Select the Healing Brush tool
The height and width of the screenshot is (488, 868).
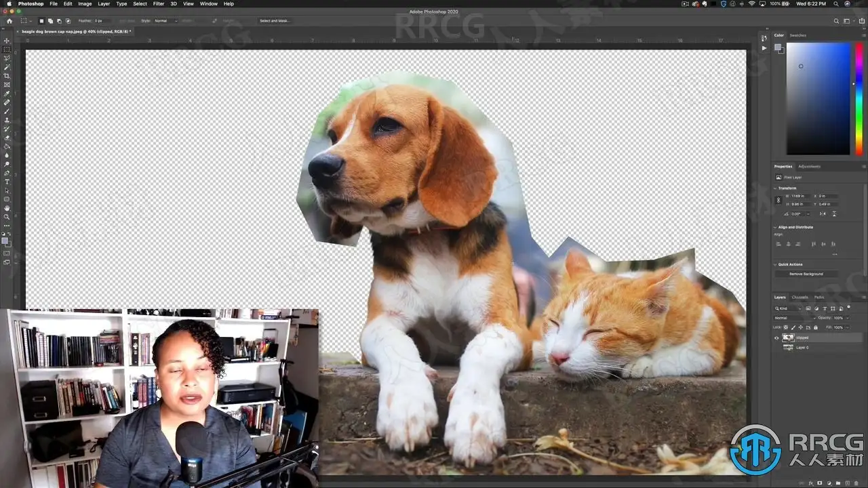tap(7, 102)
